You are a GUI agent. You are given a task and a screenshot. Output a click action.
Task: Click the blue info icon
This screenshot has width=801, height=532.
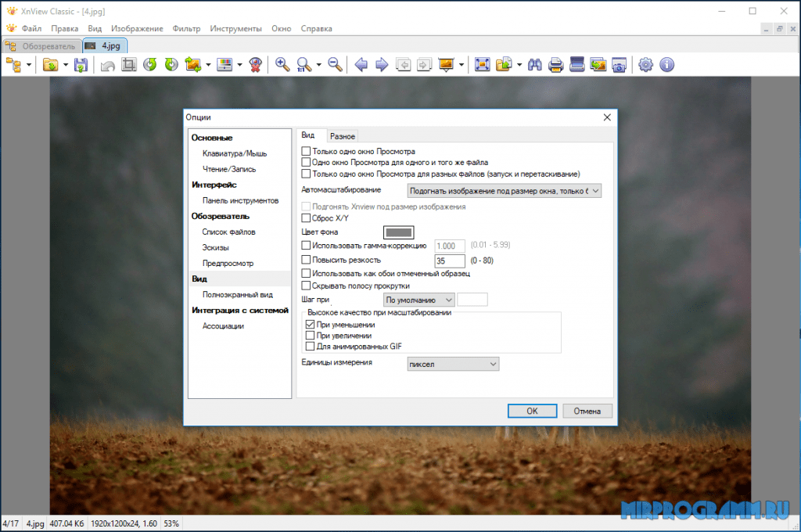tap(666, 65)
